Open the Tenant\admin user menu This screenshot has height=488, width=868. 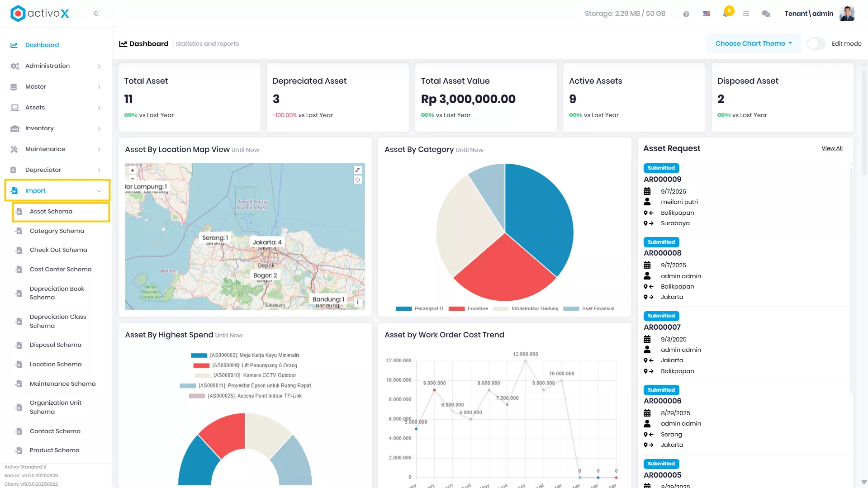coord(809,14)
